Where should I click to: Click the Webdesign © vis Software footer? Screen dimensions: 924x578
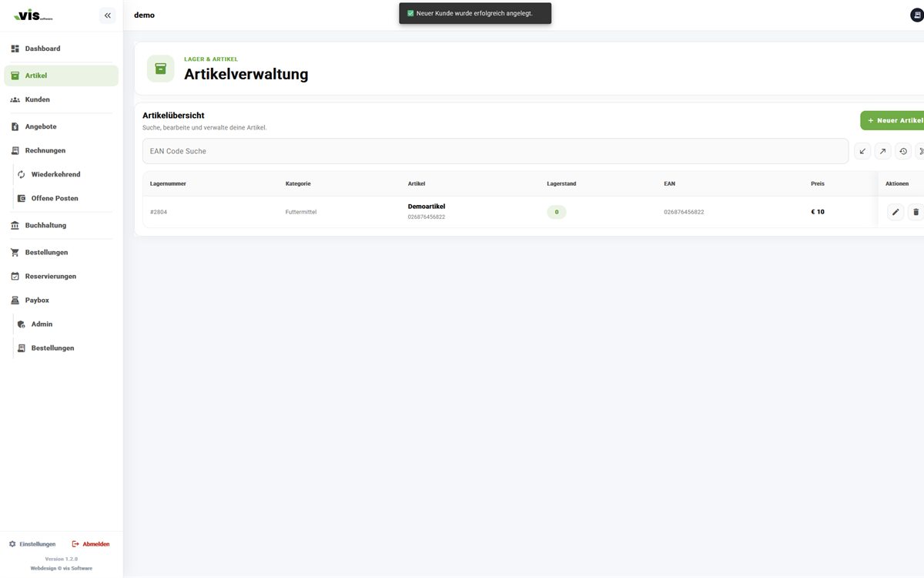[62, 568]
